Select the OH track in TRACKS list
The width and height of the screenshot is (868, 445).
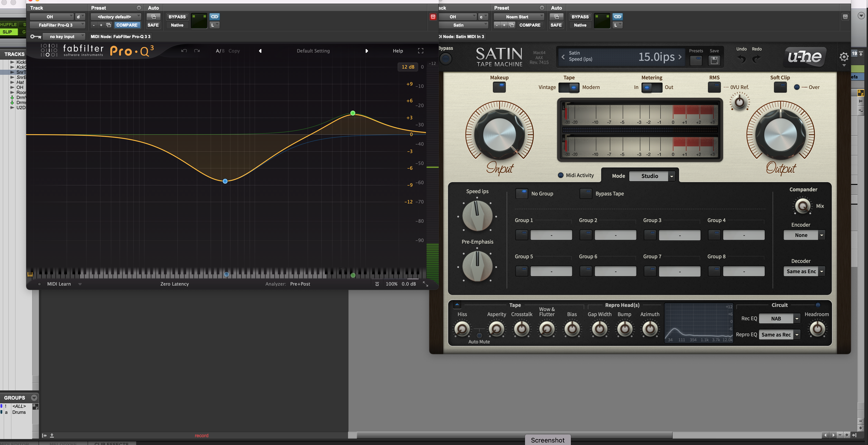click(20, 87)
